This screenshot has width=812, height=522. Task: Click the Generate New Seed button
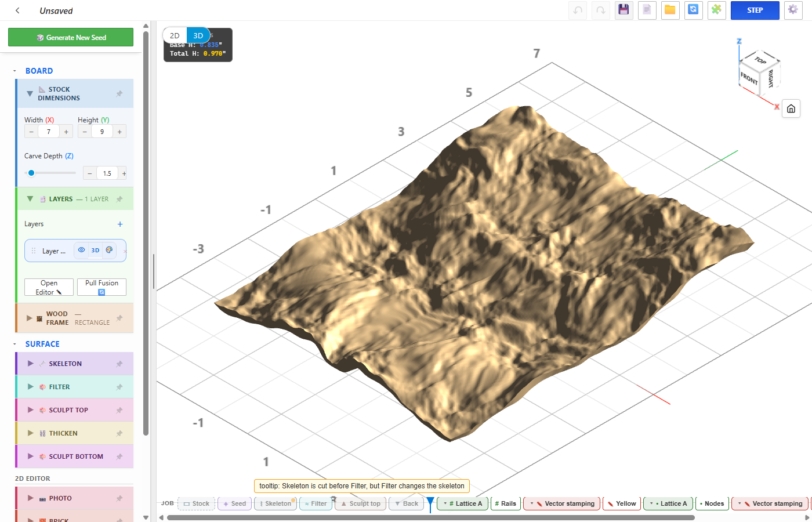point(71,37)
